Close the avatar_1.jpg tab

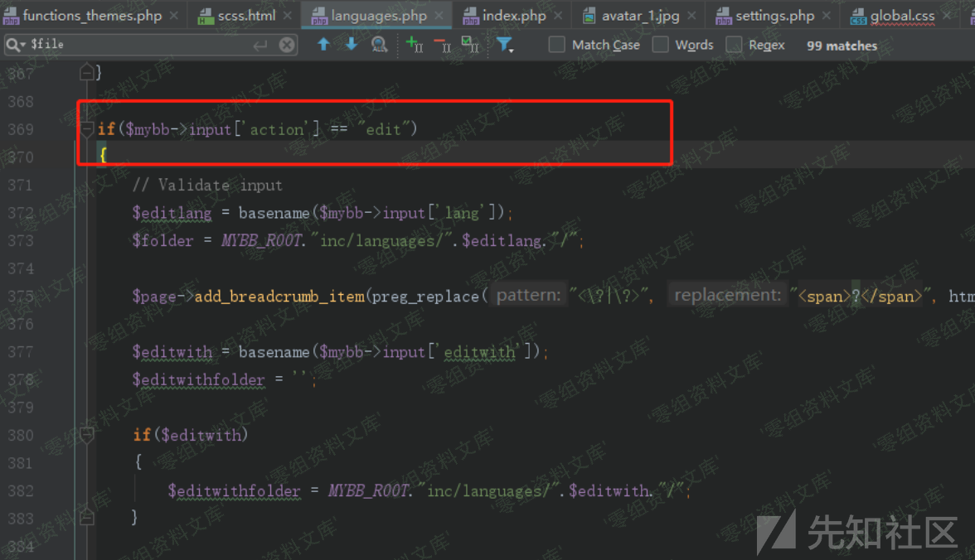(x=691, y=16)
